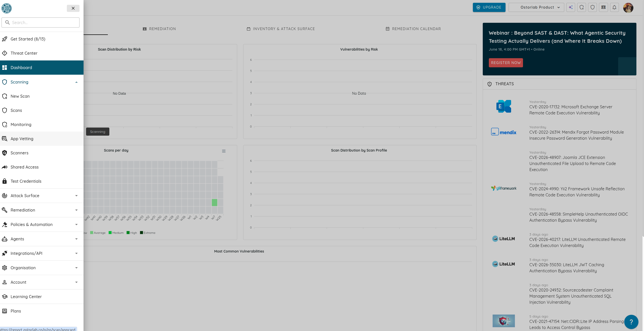Open the user avatar menu
The width and height of the screenshot is (644, 331).
point(628,8)
